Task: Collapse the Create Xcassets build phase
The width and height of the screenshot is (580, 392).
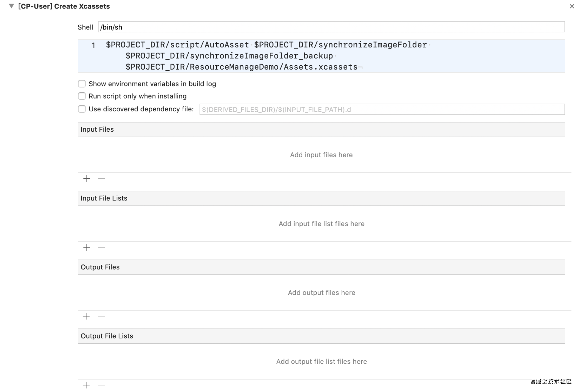Action: (x=11, y=6)
